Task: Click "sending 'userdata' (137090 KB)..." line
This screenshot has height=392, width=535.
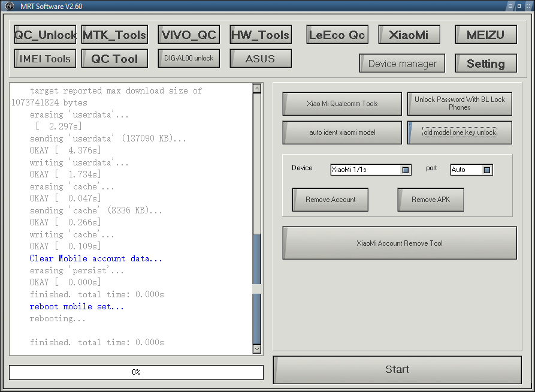Action: coord(108,138)
